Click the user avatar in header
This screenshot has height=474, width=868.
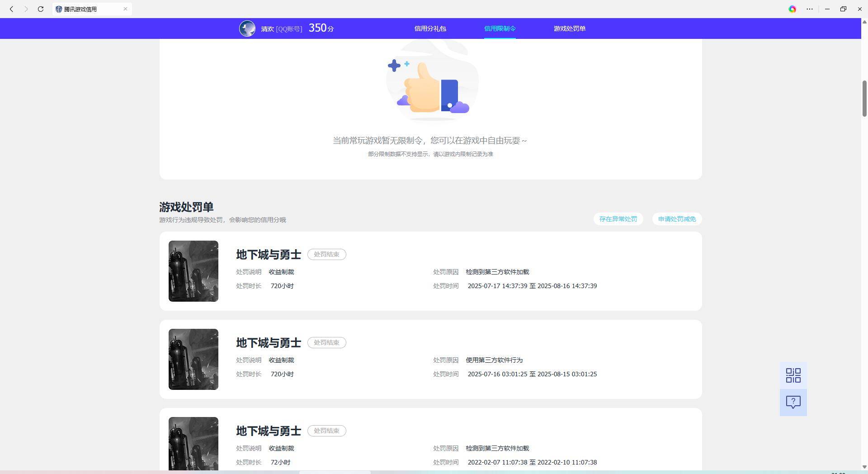pos(247,28)
